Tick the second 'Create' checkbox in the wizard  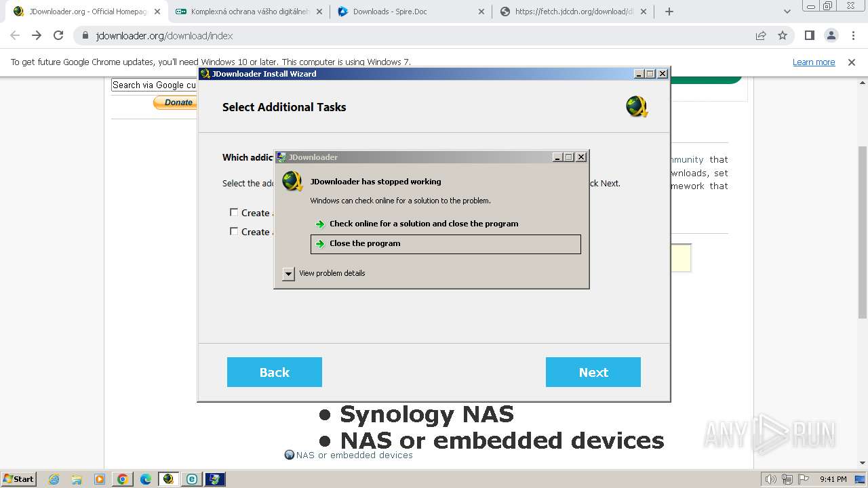point(234,232)
